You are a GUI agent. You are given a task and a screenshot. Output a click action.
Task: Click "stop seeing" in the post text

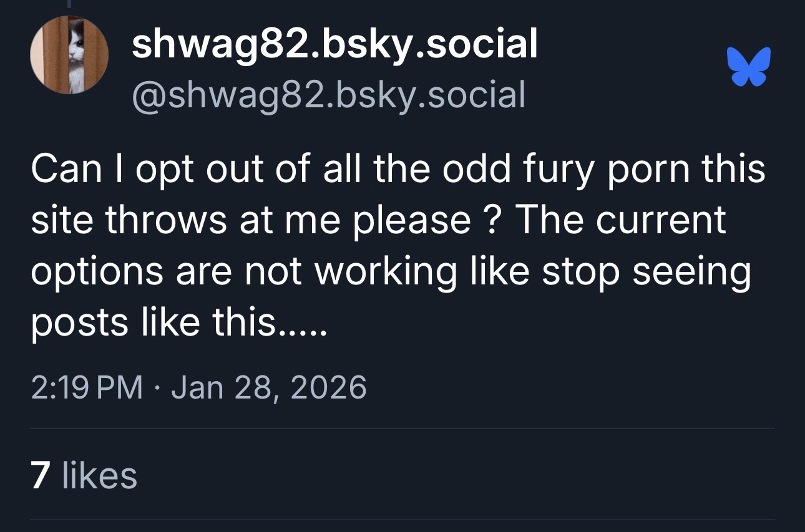646,272
